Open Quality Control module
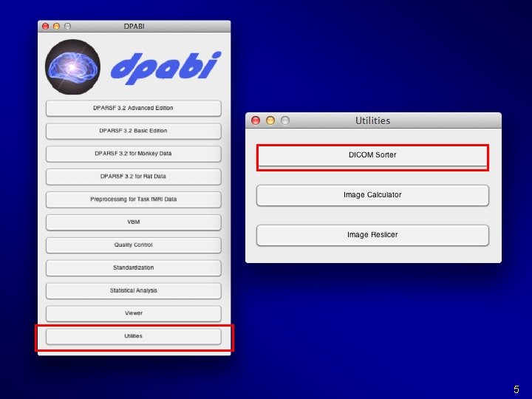Image resolution: width=532 pixels, height=399 pixels. point(133,245)
